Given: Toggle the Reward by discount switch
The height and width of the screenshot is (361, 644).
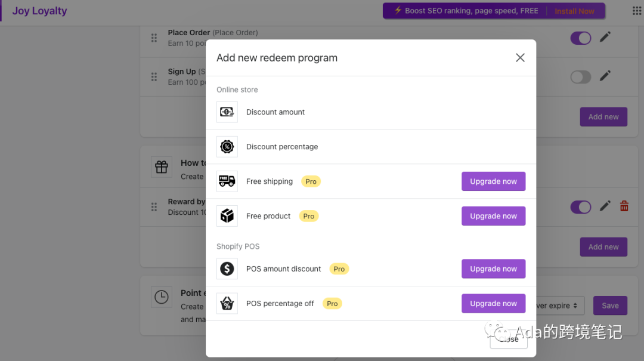Looking at the screenshot, I should tap(580, 207).
